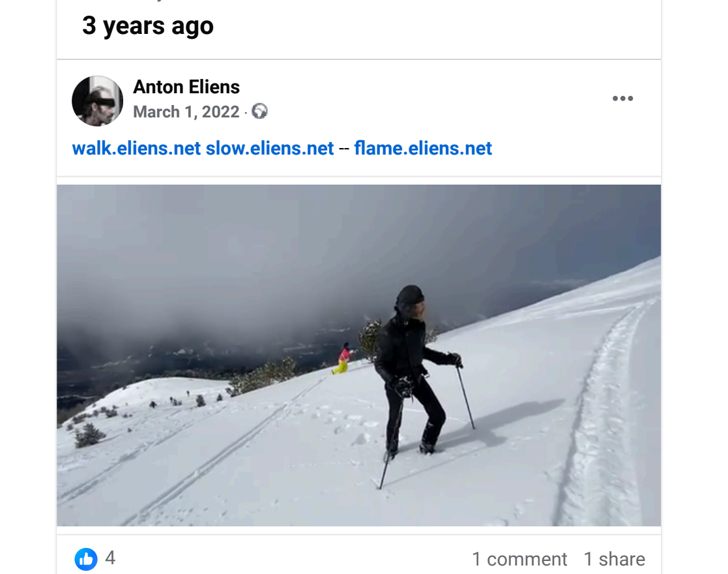
Task: View the 1 share details
Action: (614, 559)
